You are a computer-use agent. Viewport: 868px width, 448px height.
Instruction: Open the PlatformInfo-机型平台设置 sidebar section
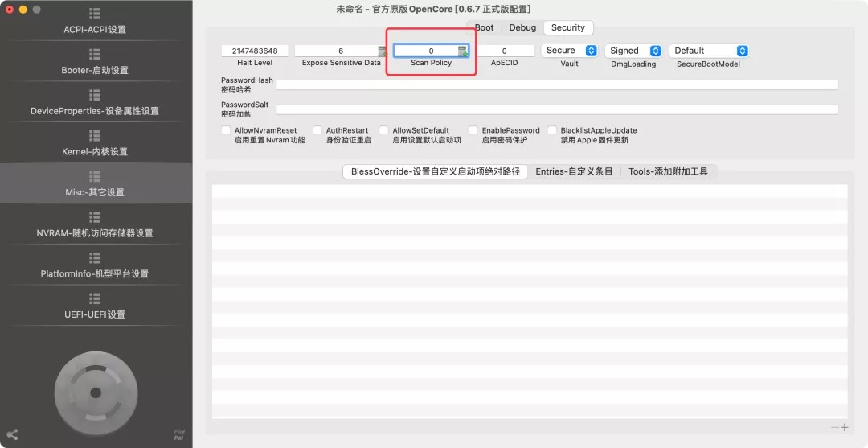pos(95,265)
